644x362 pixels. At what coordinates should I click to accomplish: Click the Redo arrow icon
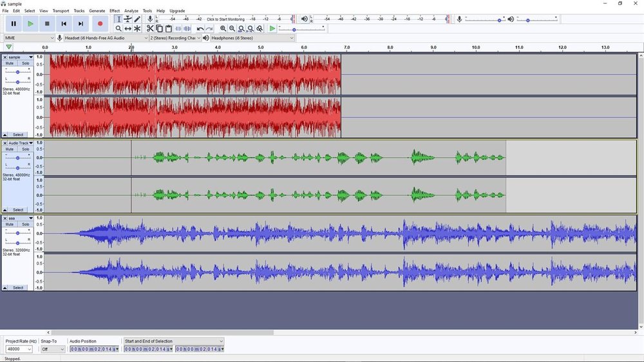point(209,28)
